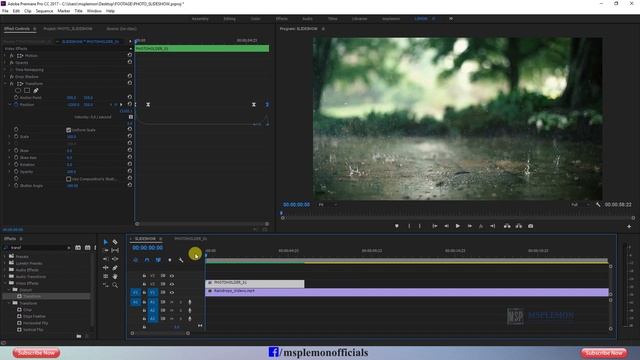The image size is (640, 360).
Task: Switch to PHOTOHOLDER_01 timeline tab
Action: point(191,238)
